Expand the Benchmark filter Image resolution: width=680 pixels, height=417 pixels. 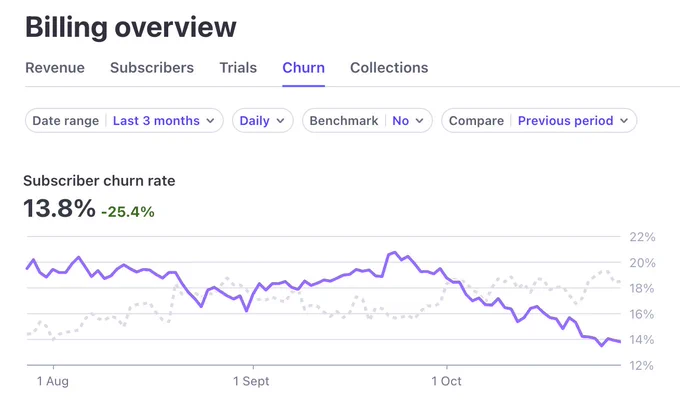coord(367,121)
